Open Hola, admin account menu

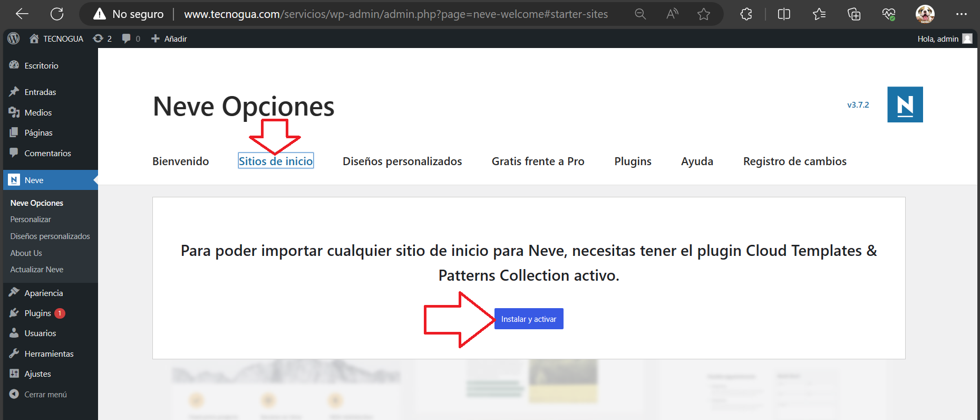[x=945, y=39]
